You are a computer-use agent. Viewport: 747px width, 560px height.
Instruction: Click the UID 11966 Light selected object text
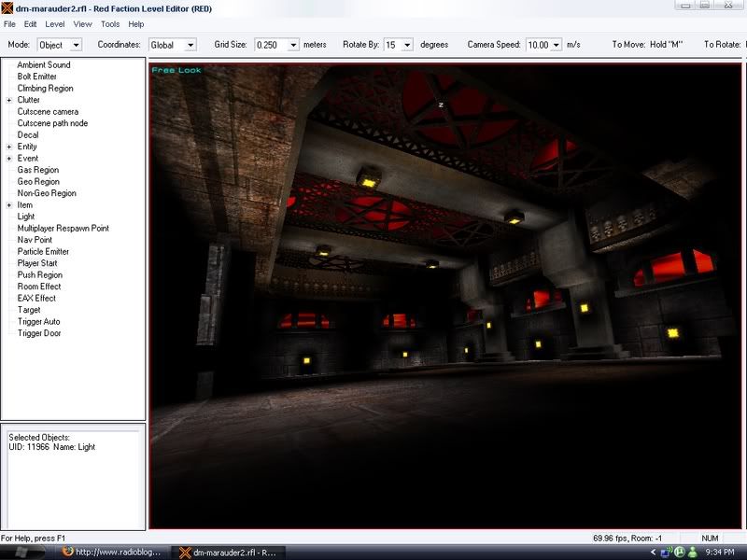pos(52,447)
